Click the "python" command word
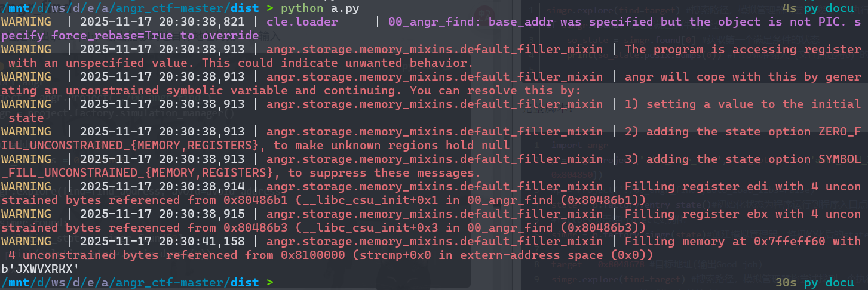The height and width of the screenshot is (290, 868). point(301,8)
